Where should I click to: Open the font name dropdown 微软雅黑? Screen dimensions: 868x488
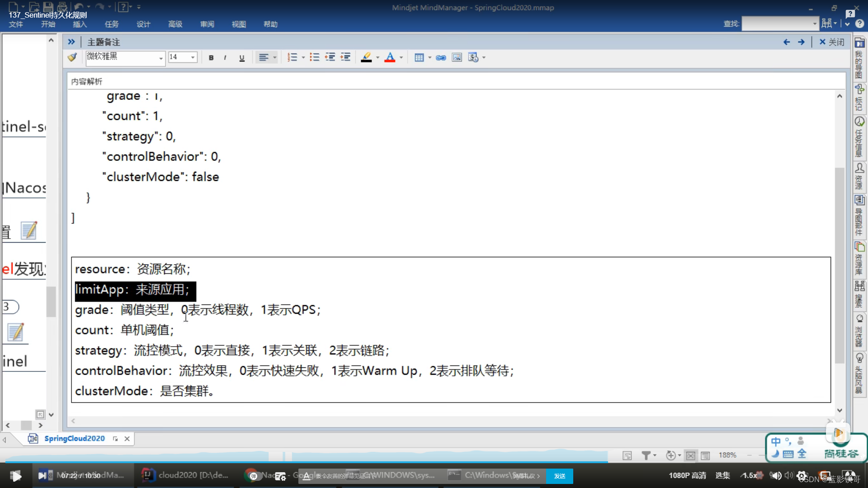pos(160,58)
